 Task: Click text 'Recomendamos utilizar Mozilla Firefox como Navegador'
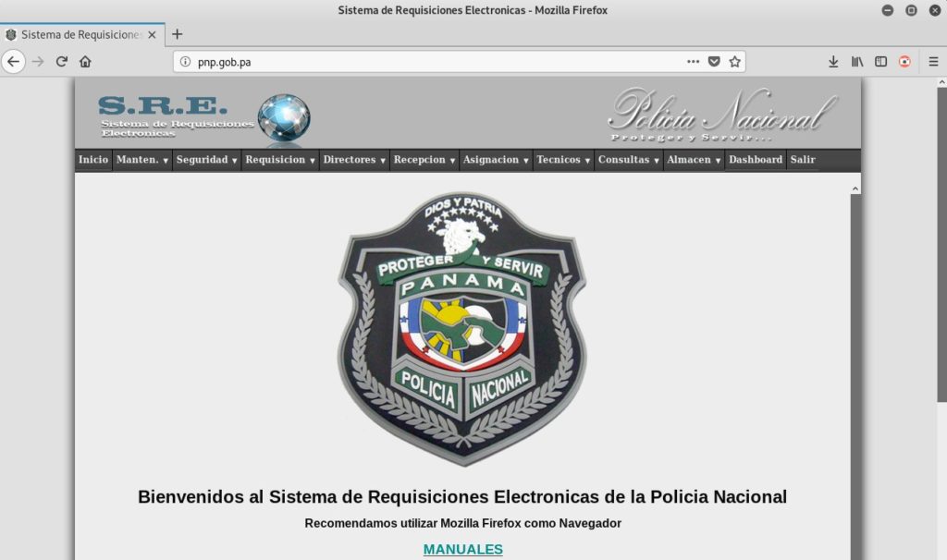pos(462,523)
